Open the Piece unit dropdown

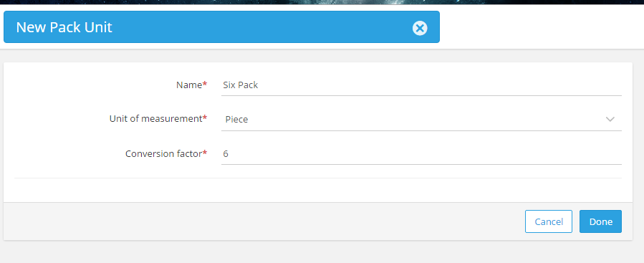click(421, 120)
